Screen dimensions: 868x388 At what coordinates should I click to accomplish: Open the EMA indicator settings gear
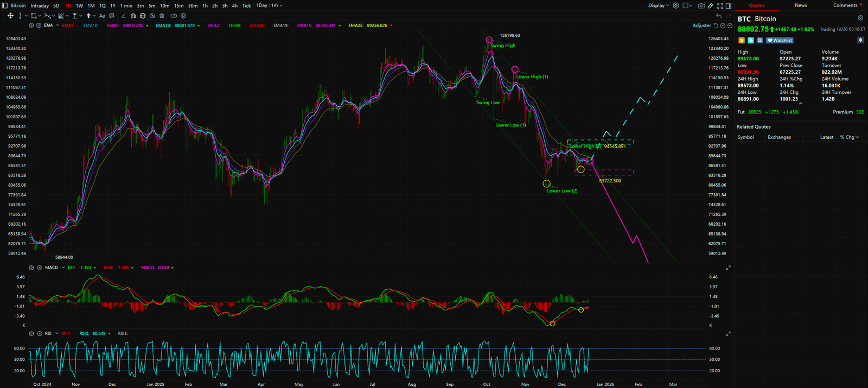point(31,26)
